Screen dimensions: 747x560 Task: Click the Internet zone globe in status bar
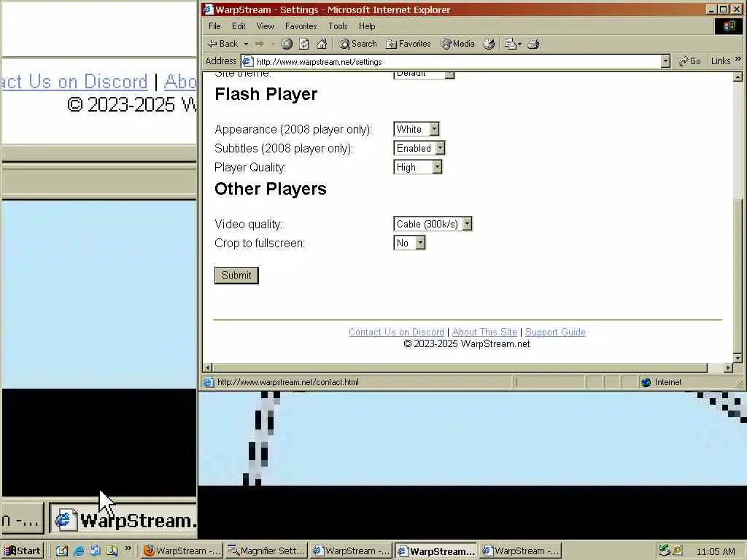point(646,382)
